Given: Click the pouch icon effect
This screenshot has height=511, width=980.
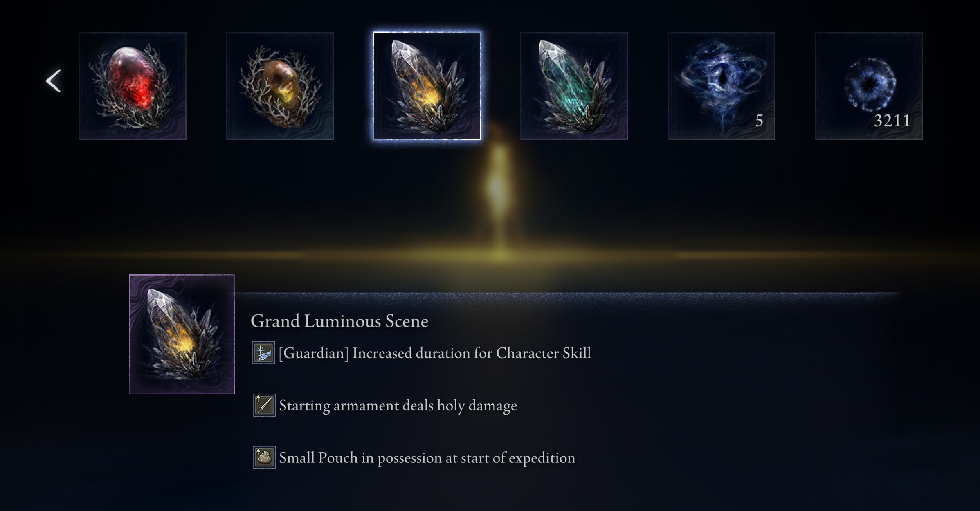Looking at the screenshot, I should pos(264,457).
